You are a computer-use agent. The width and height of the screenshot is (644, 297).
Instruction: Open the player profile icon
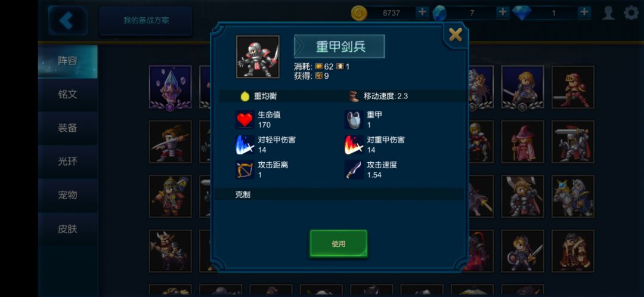point(608,13)
